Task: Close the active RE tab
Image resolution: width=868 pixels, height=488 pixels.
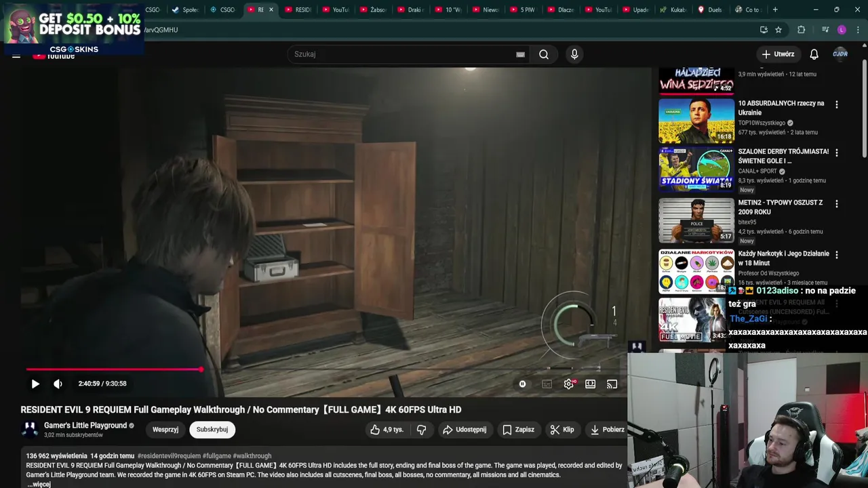Action: 271,9
